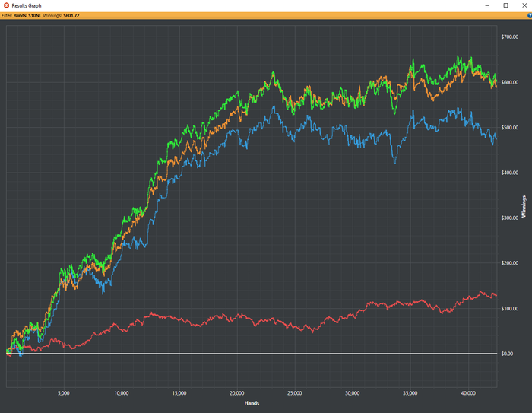The image size is (532, 413).
Task: Minimize the Results Graph window
Action: 487,5
